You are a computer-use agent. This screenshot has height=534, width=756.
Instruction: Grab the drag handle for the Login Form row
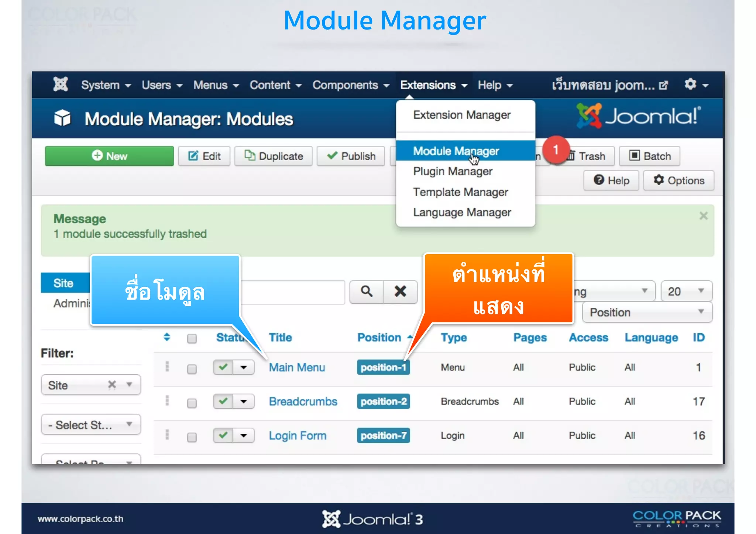tap(167, 435)
